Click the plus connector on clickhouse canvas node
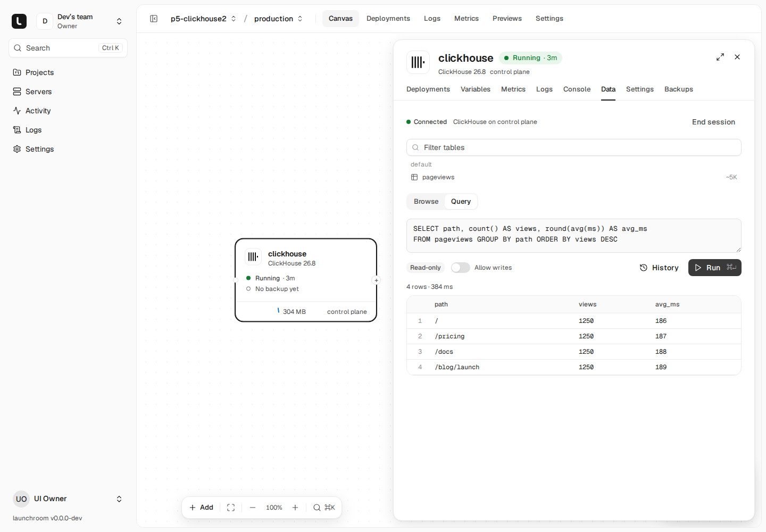 [377, 280]
